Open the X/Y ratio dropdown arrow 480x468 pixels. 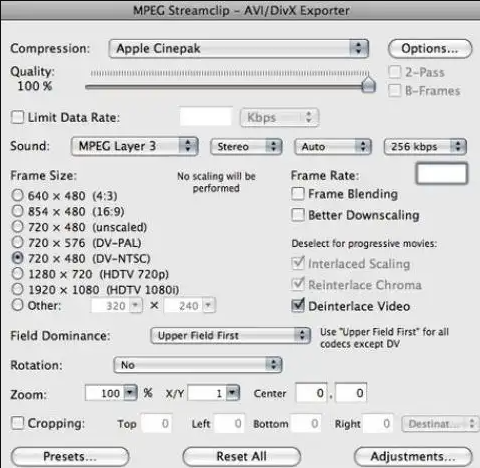coord(233,393)
